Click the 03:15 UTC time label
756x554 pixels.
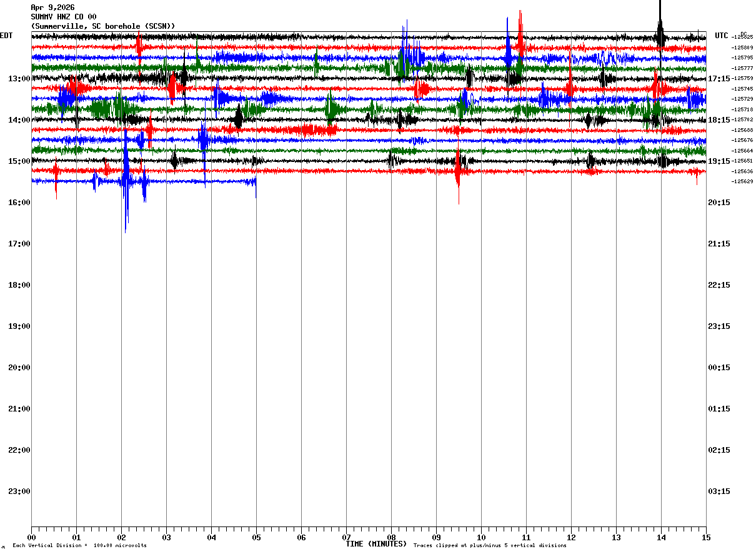tap(719, 491)
